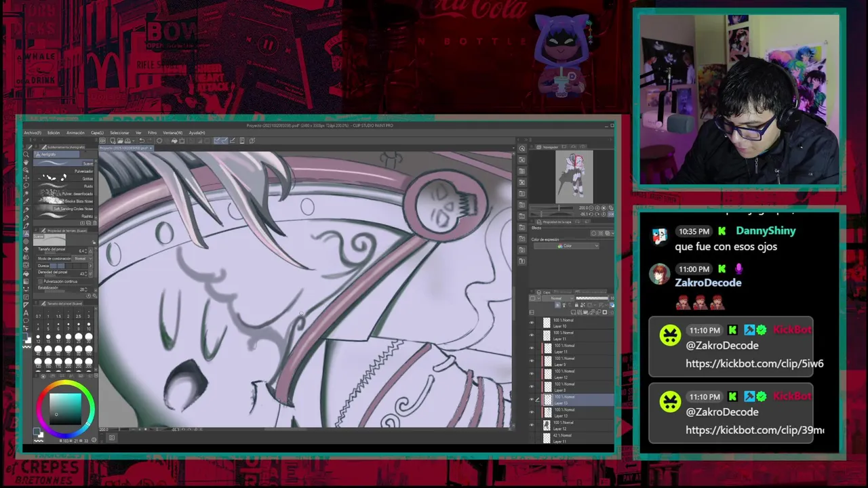This screenshot has height=488, width=868.
Task: Zoom out in Navigator panel
Action: tap(591, 208)
